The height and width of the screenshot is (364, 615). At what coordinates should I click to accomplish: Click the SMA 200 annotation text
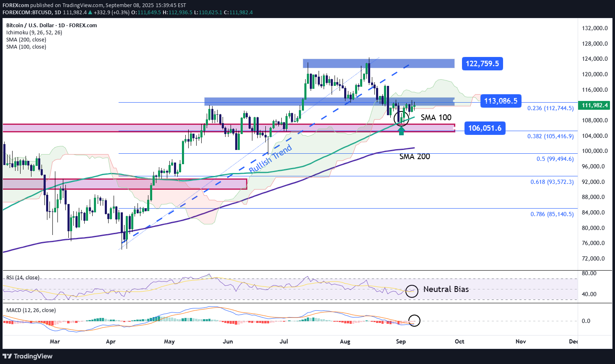click(x=415, y=157)
